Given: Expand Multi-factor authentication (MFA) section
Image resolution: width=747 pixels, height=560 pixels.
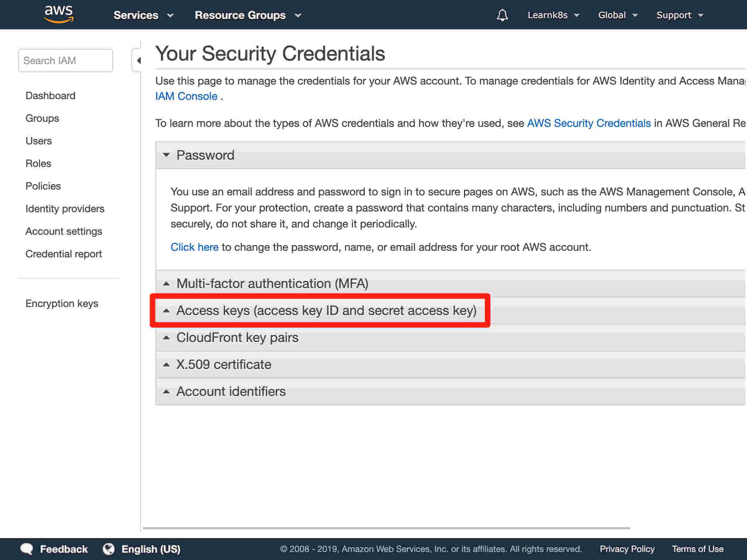Looking at the screenshot, I should pos(450,284).
